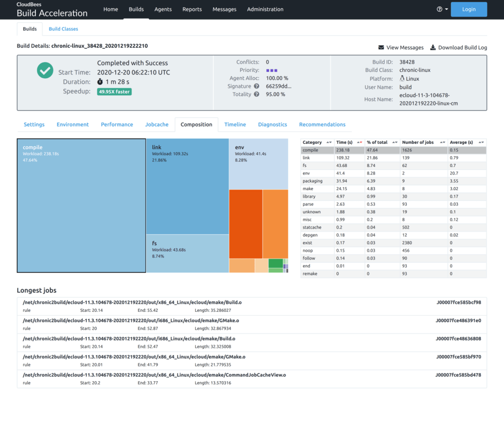This screenshot has height=430, width=504.
Task: Click the stopwatch icon next to Duration
Action: point(100,82)
